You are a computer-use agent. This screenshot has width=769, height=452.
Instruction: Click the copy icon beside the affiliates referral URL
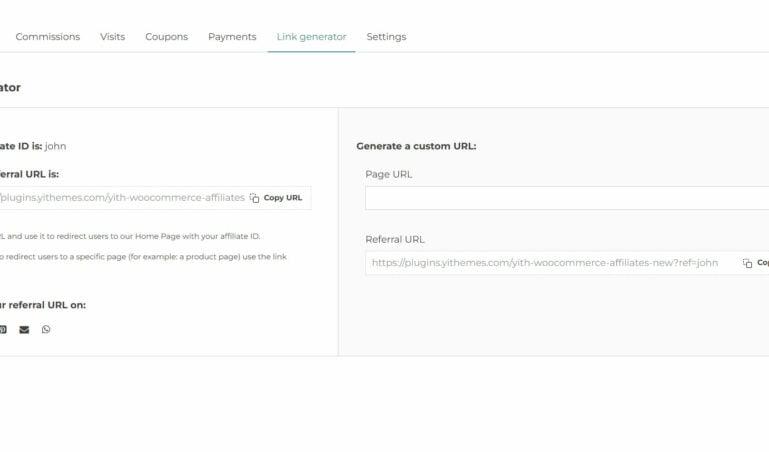coord(255,198)
